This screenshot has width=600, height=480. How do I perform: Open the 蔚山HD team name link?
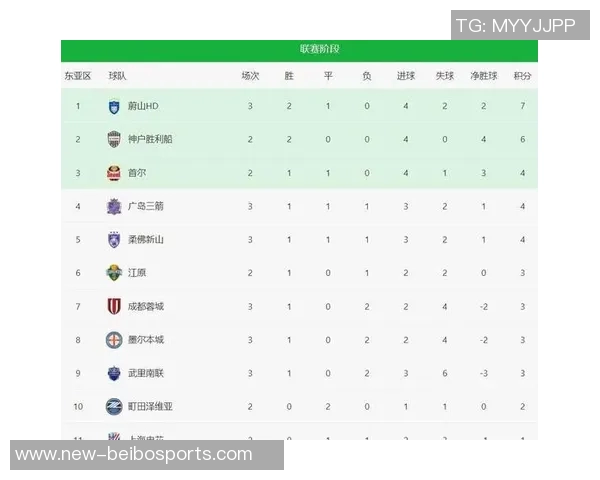pyautogui.click(x=144, y=106)
